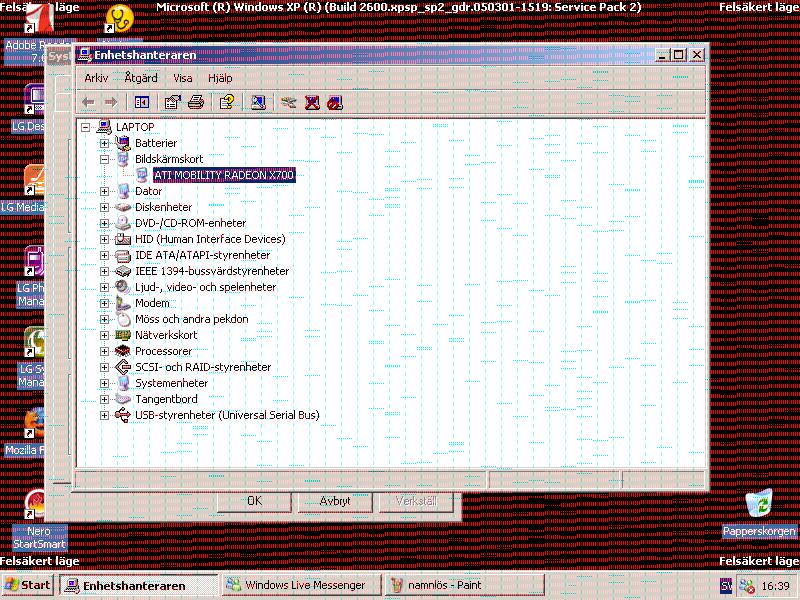Toggle the show/hide console tree icon
This screenshot has width=800, height=600.
click(x=142, y=103)
